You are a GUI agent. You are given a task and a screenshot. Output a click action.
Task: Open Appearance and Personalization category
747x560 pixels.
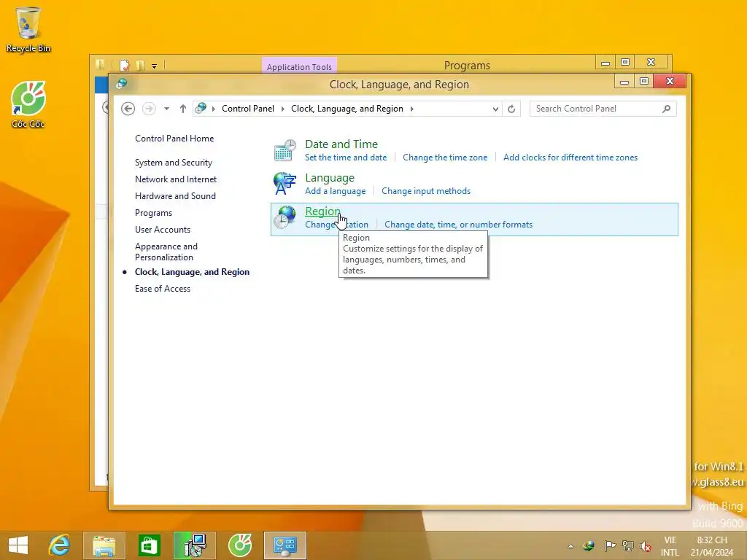(x=166, y=252)
